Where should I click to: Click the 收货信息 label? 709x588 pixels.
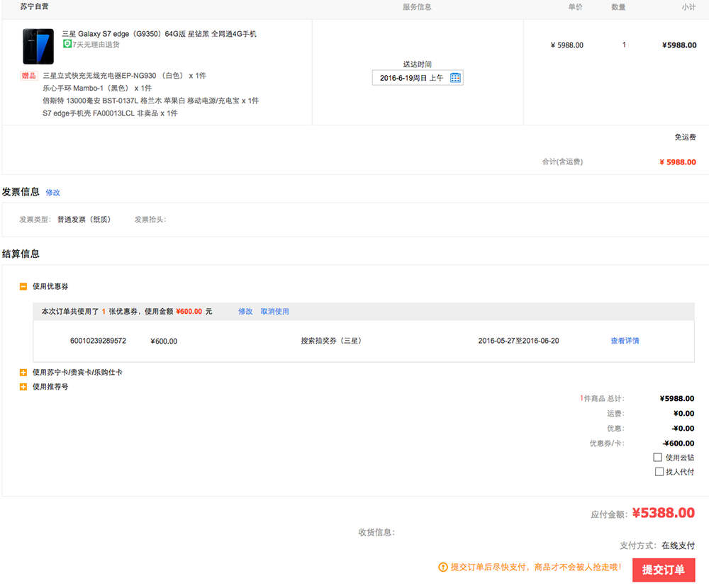[x=376, y=533]
